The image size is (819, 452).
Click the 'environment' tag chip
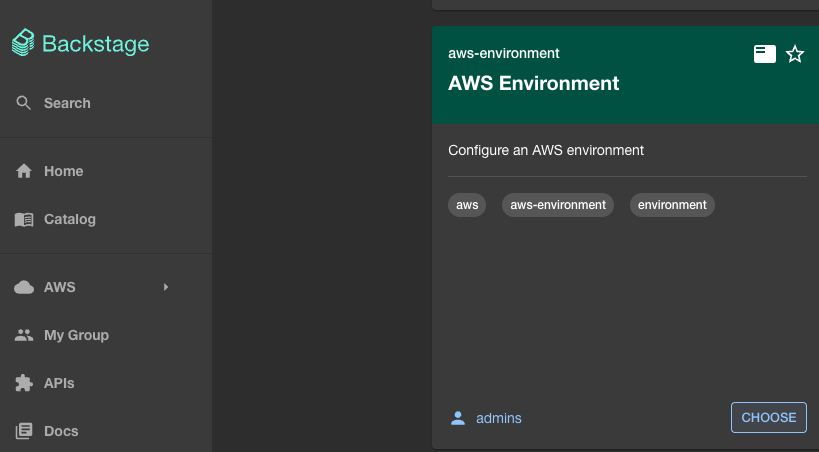point(672,205)
